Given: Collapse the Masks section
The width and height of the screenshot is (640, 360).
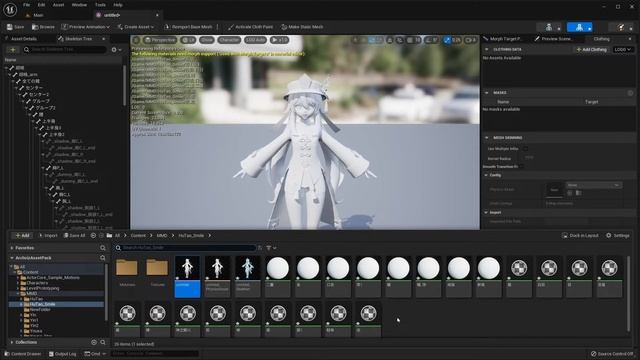Looking at the screenshot, I should pos(486,93).
